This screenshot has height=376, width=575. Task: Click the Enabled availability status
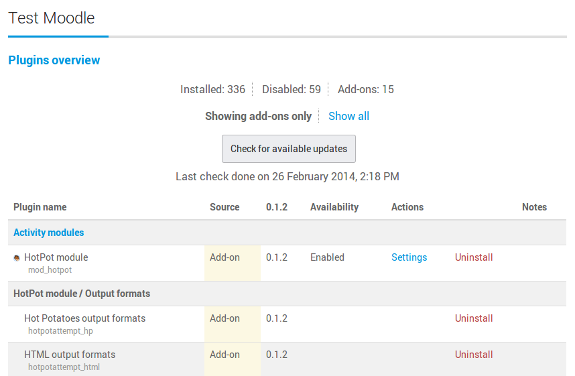point(327,258)
